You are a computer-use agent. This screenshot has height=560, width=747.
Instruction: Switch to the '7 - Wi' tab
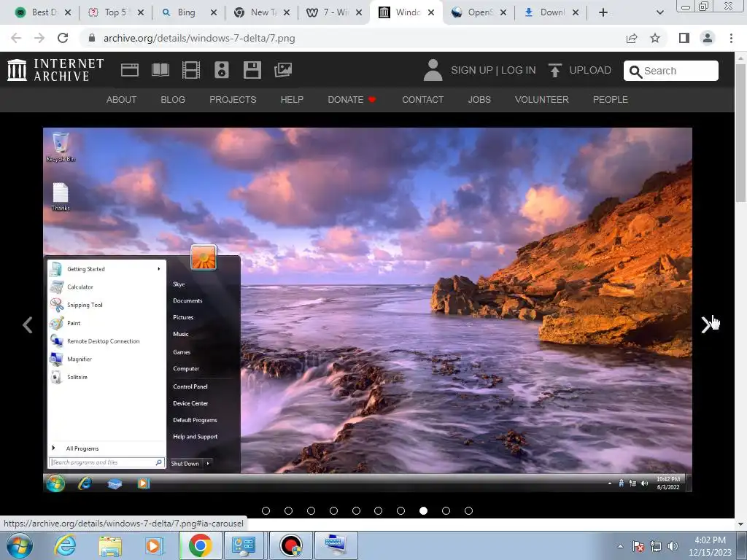click(333, 12)
